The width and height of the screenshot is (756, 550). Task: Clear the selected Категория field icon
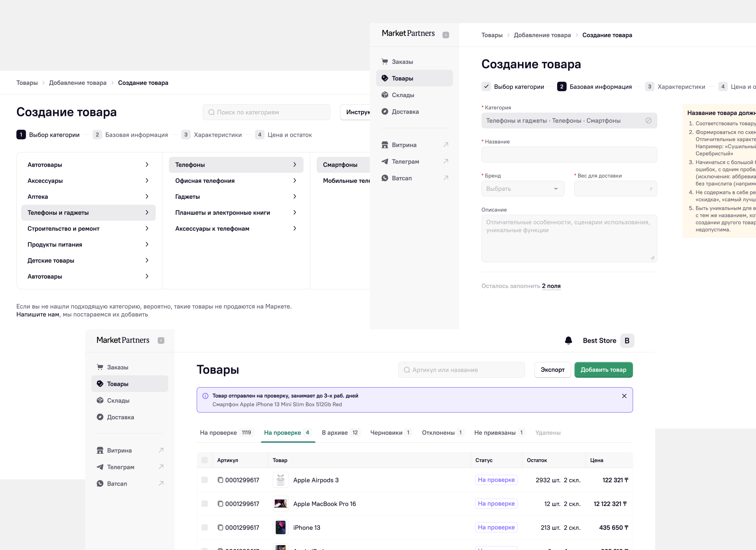648,120
